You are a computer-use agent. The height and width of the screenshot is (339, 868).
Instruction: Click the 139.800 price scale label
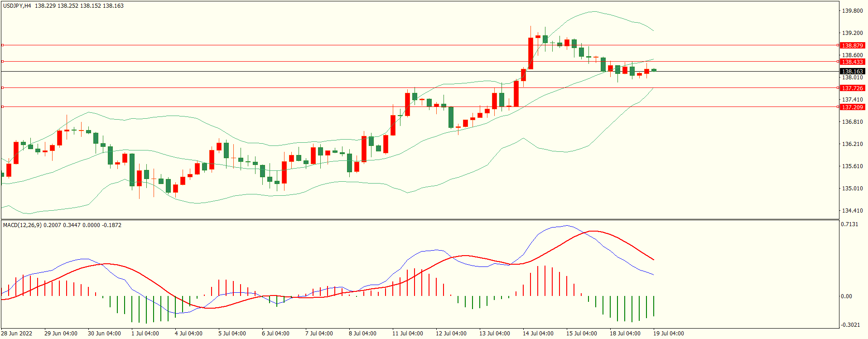(x=852, y=11)
